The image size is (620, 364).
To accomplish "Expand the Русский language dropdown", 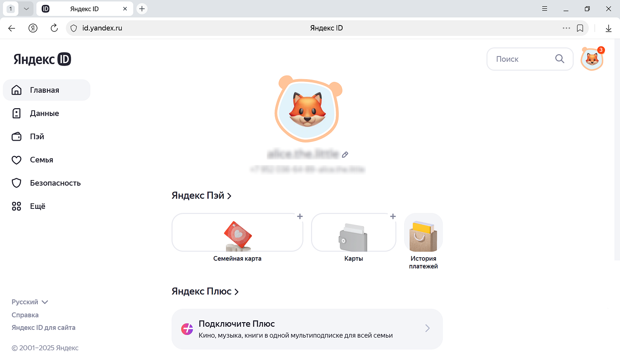I will [30, 302].
